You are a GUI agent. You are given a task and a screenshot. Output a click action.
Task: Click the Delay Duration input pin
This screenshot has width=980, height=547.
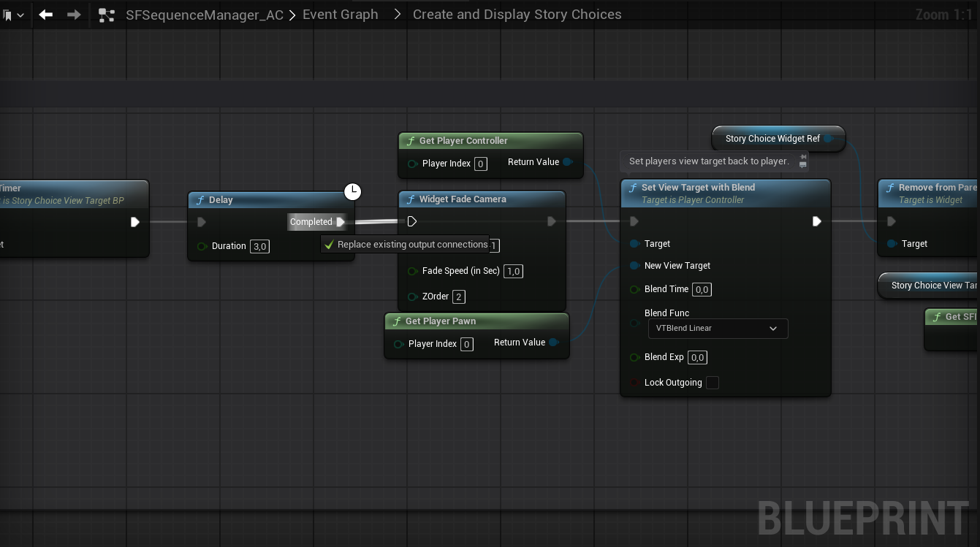coord(202,246)
